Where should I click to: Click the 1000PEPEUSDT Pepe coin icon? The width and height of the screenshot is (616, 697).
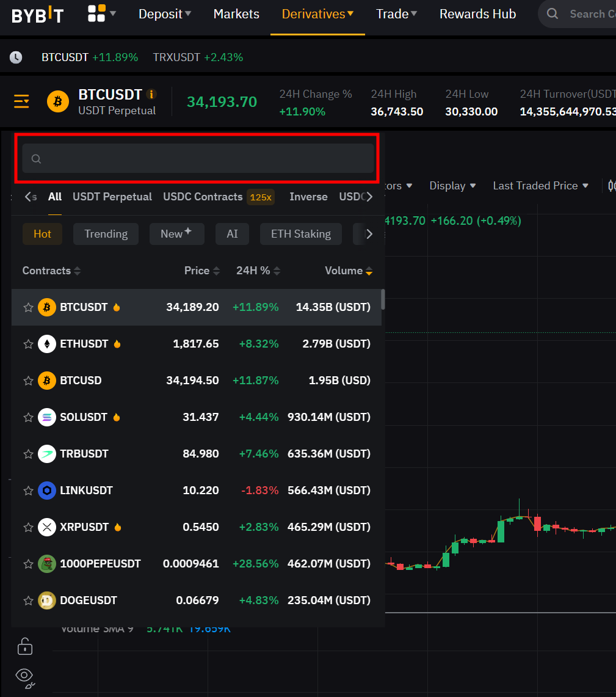click(47, 564)
